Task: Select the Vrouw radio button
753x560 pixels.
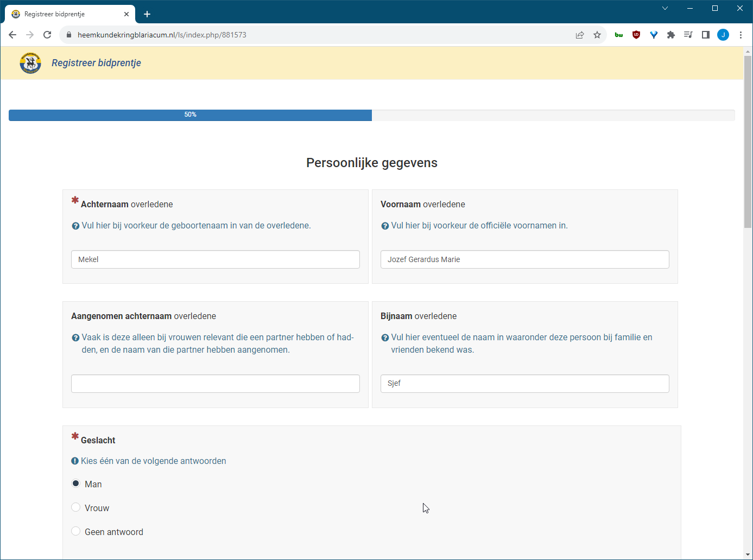Action: click(76, 507)
